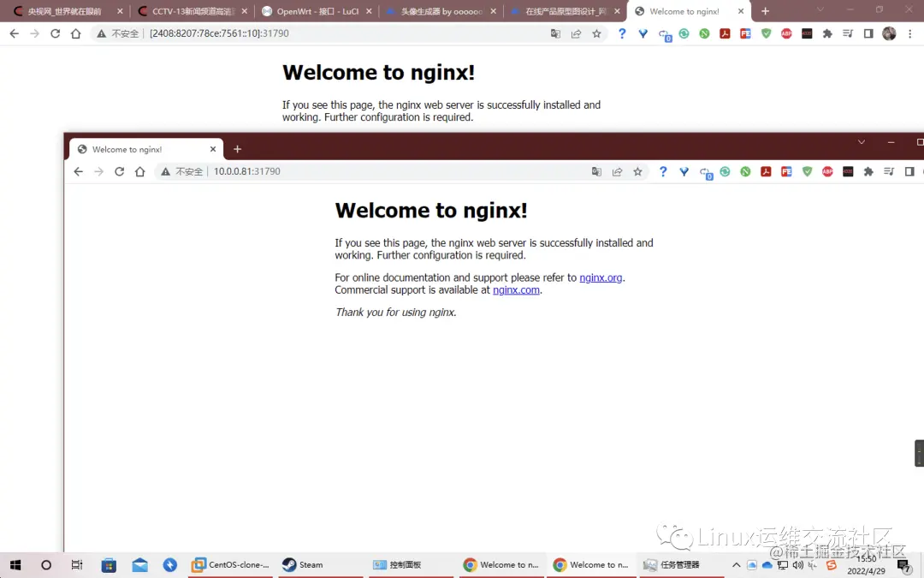Open the AdBlock Plus extension in the back window
This screenshot has width=924, height=578.
786,33
